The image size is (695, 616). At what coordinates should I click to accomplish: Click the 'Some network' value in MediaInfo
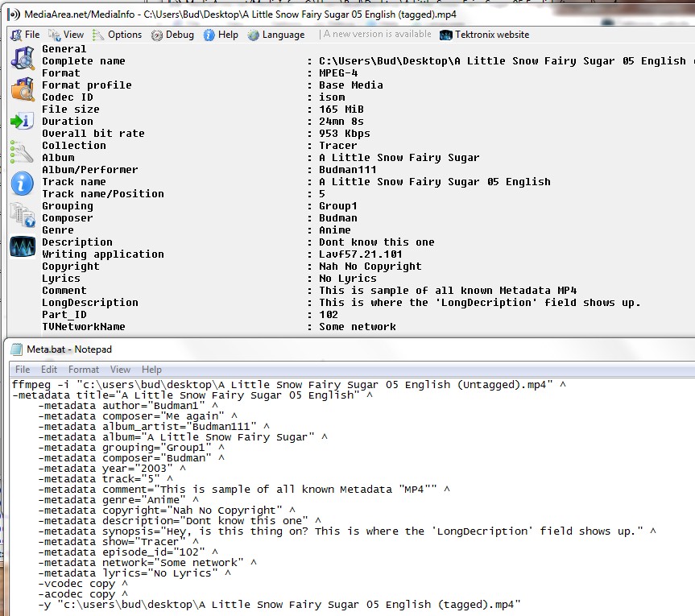pos(358,327)
